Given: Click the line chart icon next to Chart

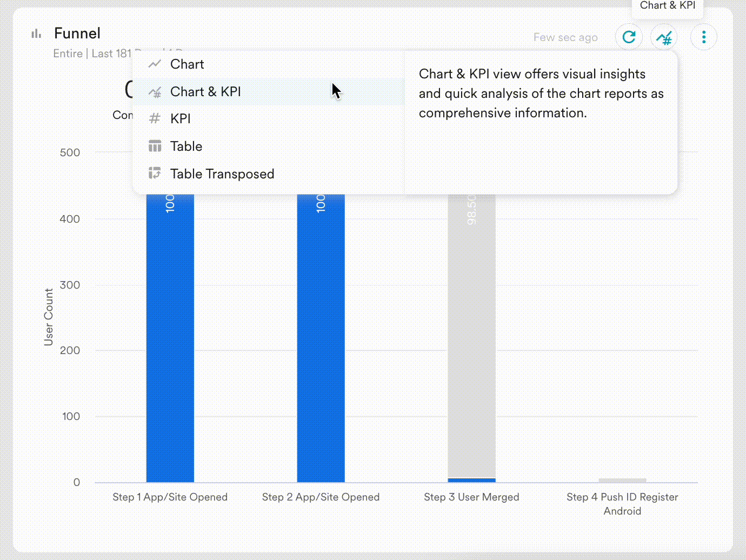Looking at the screenshot, I should click(155, 64).
